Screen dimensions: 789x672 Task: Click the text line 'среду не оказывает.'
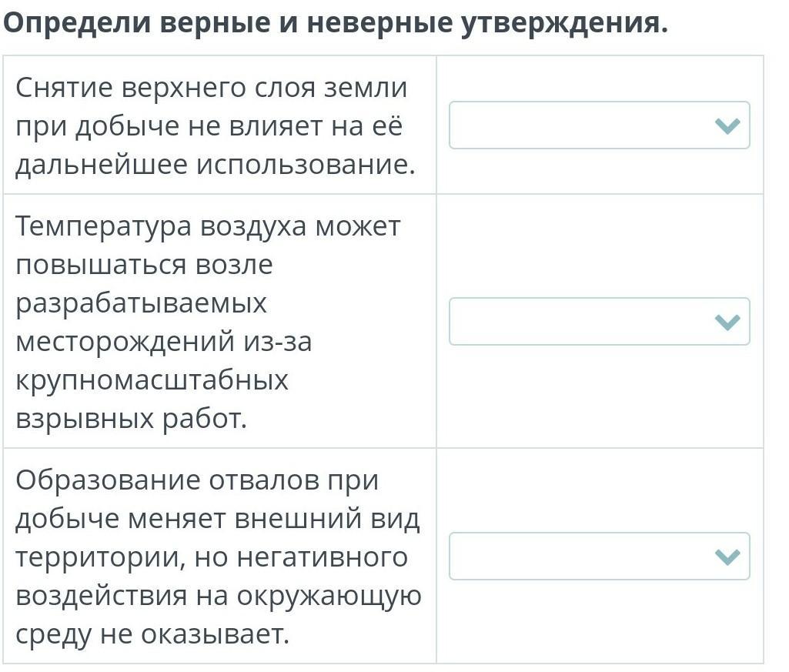(x=152, y=635)
